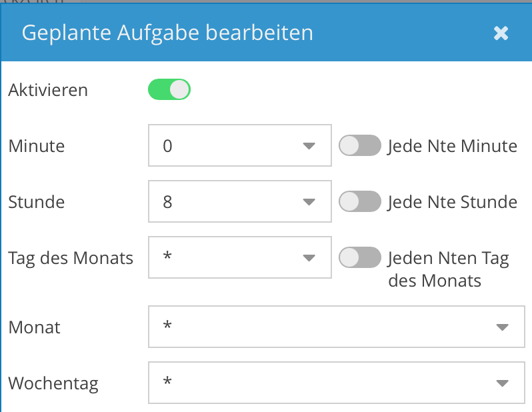Turn on the Jede Nte Stunde switch
The height and width of the screenshot is (412, 532).
[360, 201]
